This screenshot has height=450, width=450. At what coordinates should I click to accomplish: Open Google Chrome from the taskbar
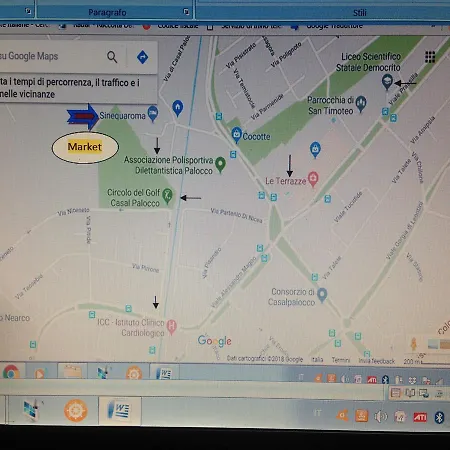tap(11, 373)
